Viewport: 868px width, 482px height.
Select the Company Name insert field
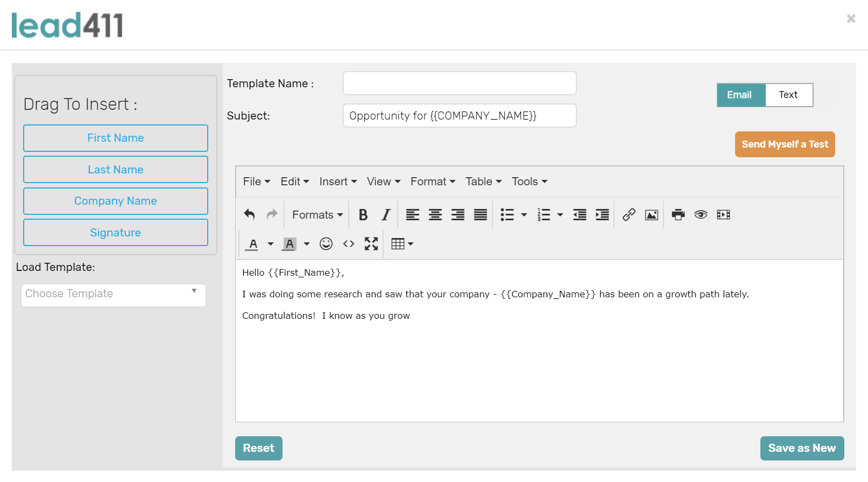point(116,201)
